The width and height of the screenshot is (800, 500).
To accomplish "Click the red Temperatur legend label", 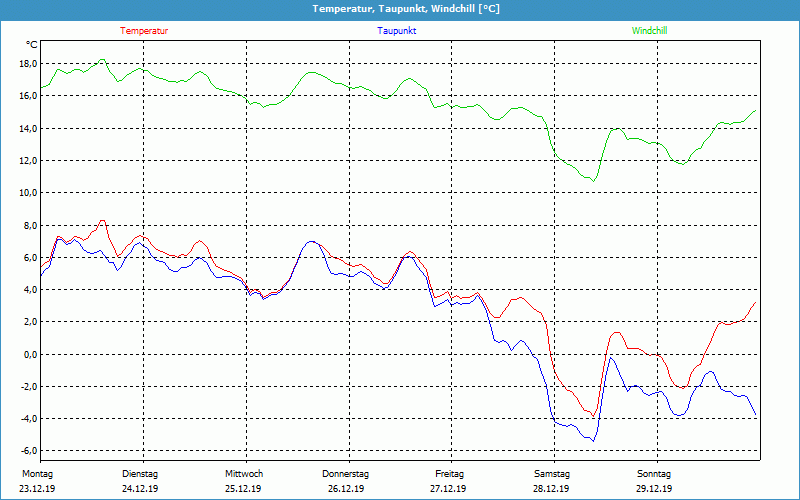I will coord(144,31).
